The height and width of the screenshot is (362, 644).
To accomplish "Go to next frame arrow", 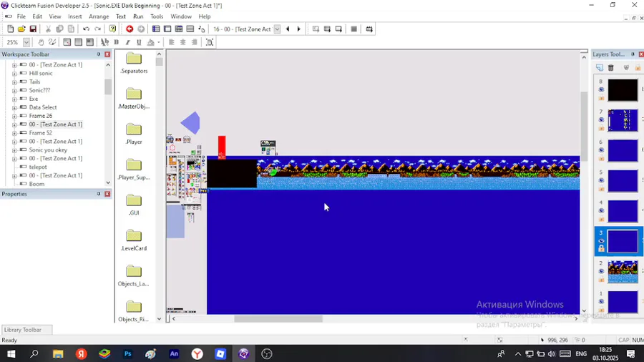I will [x=298, y=29].
